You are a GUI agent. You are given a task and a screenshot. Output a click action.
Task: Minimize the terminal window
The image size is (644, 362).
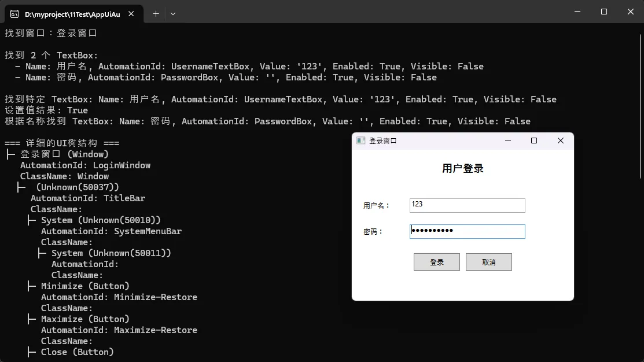(x=577, y=12)
